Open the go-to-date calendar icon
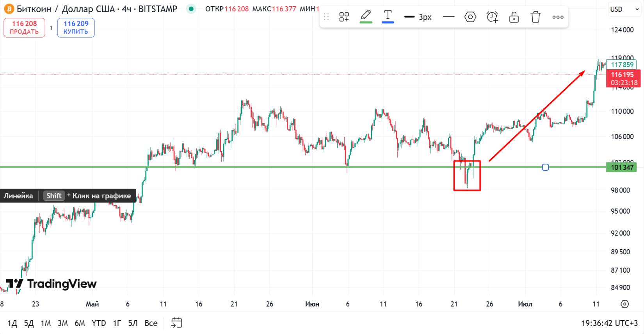Image resolution: width=644 pixels, height=334 pixels. click(177, 323)
